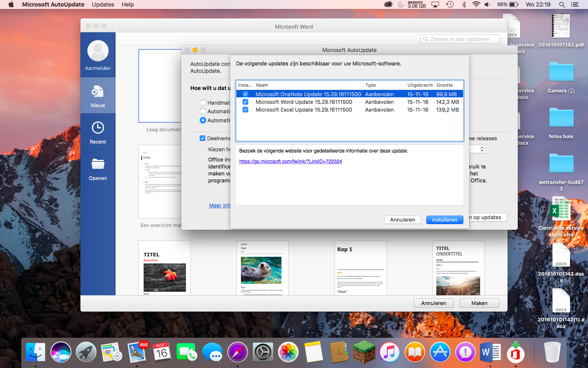Launch Safari from the Dock

click(238, 352)
